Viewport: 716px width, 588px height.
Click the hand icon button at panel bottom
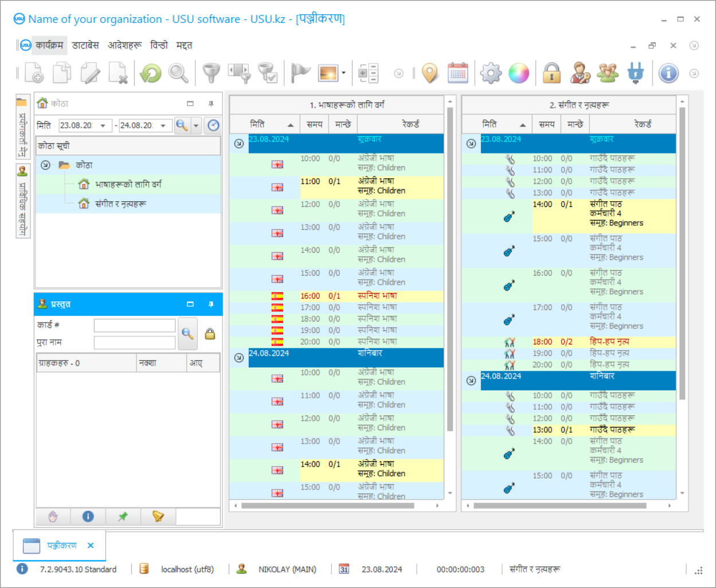53,516
